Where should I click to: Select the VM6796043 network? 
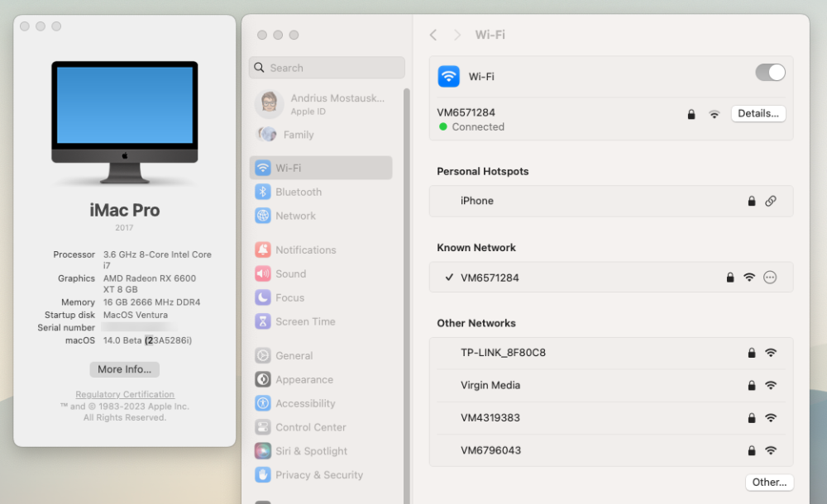pos(611,451)
